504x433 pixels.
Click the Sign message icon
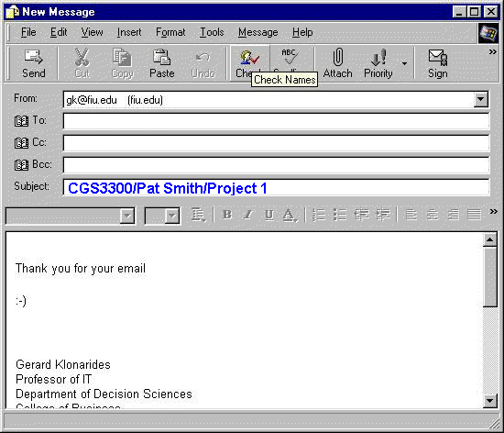tap(437, 57)
